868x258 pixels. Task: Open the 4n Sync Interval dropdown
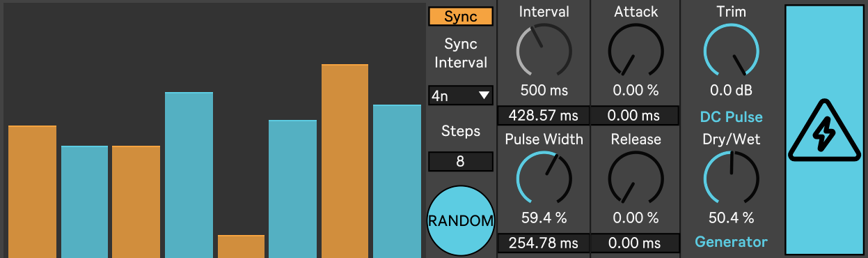[x=461, y=96]
